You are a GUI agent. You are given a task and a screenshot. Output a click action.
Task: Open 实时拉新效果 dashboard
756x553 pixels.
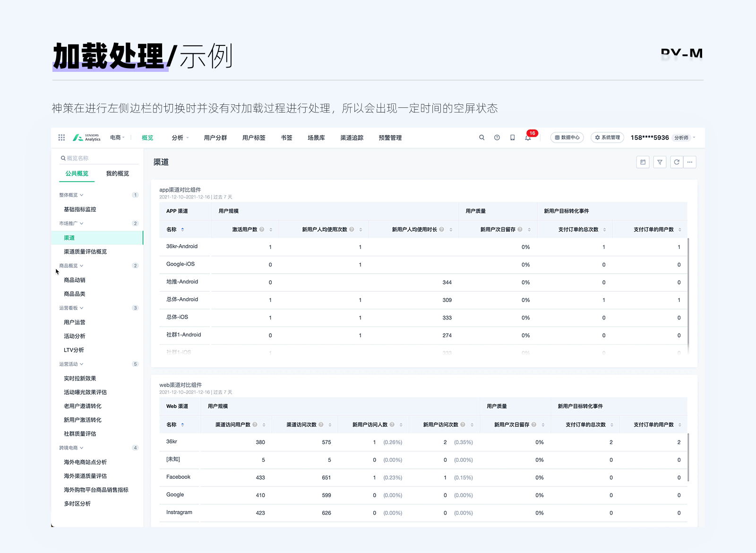pos(80,379)
